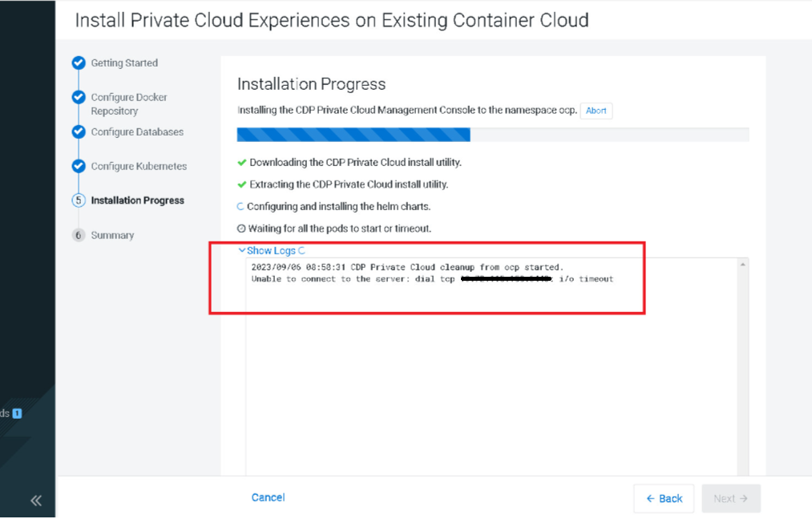This screenshot has height=519, width=812.
Task: Collapse sidebar with double chevron icon
Action: [x=36, y=501]
